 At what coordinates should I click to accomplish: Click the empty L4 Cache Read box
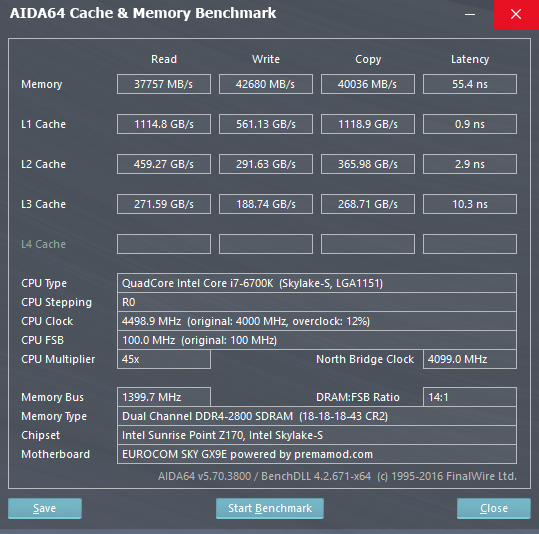(164, 244)
